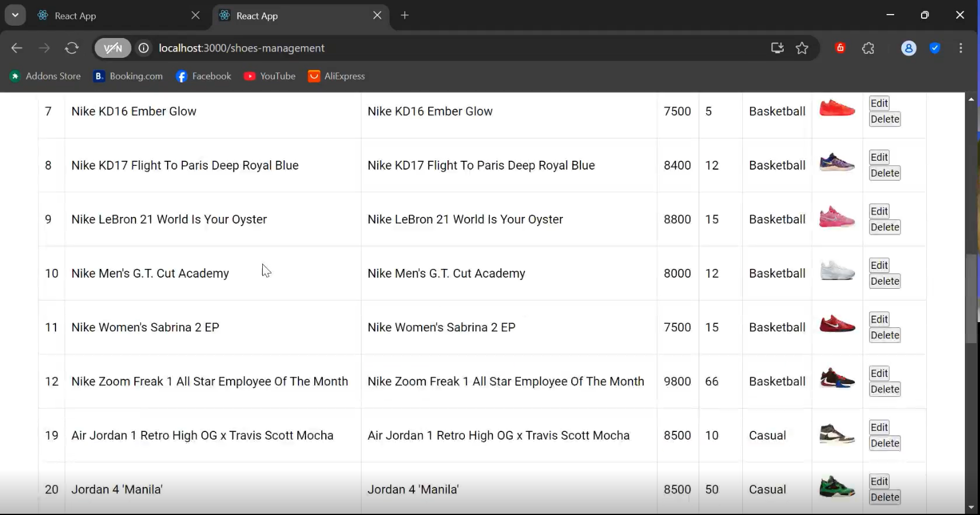The height and width of the screenshot is (515, 980).
Task: Delete Nike Women's Sabrina 2 EP row
Action: click(885, 336)
